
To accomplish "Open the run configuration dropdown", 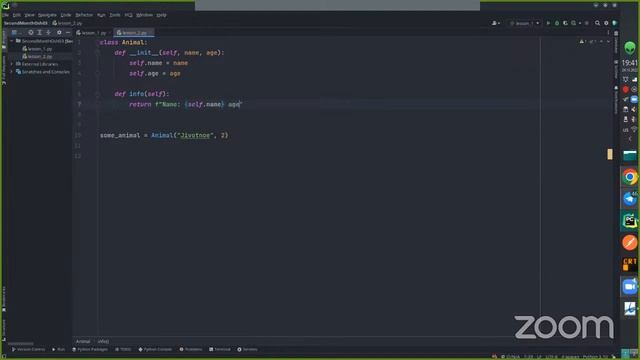I will pyautogui.click(x=524, y=23).
